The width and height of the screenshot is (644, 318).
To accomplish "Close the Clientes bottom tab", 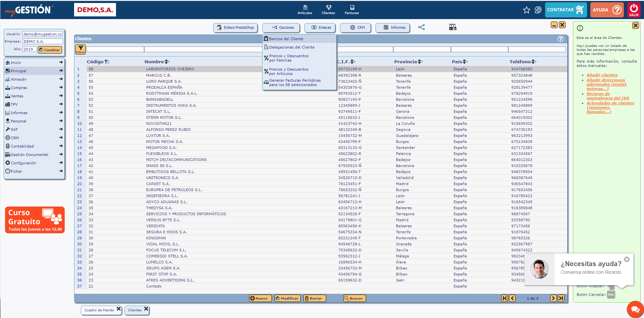I will pos(146,309).
